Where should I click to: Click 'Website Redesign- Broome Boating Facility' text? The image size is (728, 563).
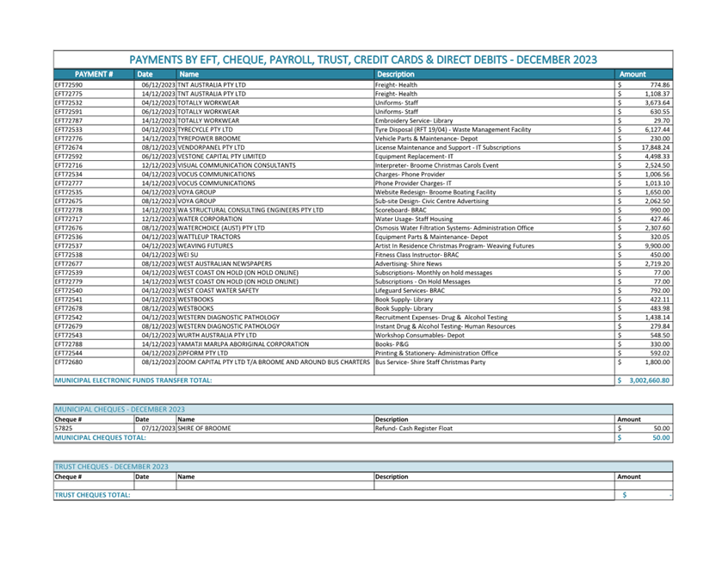[435, 192]
